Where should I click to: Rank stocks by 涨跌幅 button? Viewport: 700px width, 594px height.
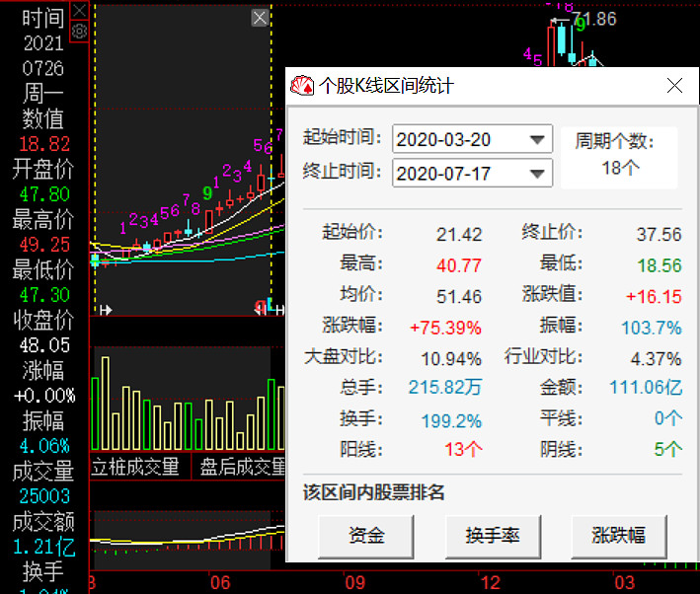pos(619,536)
